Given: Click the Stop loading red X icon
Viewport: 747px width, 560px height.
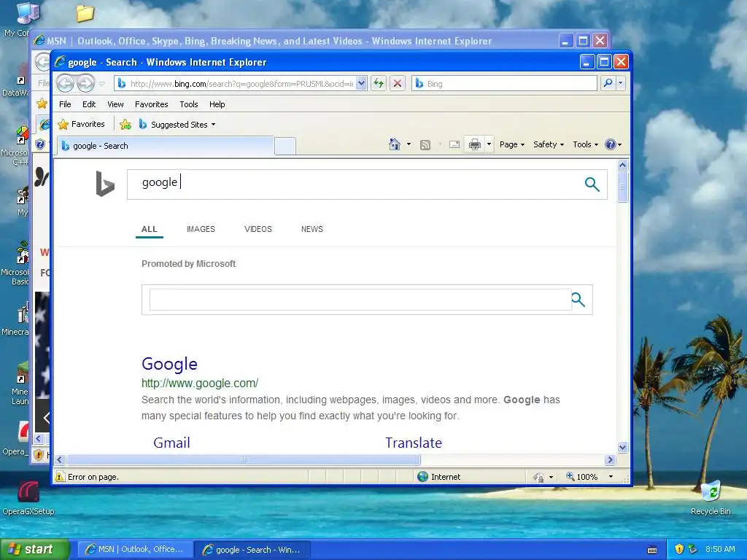Looking at the screenshot, I should pyautogui.click(x=398, y=83).
